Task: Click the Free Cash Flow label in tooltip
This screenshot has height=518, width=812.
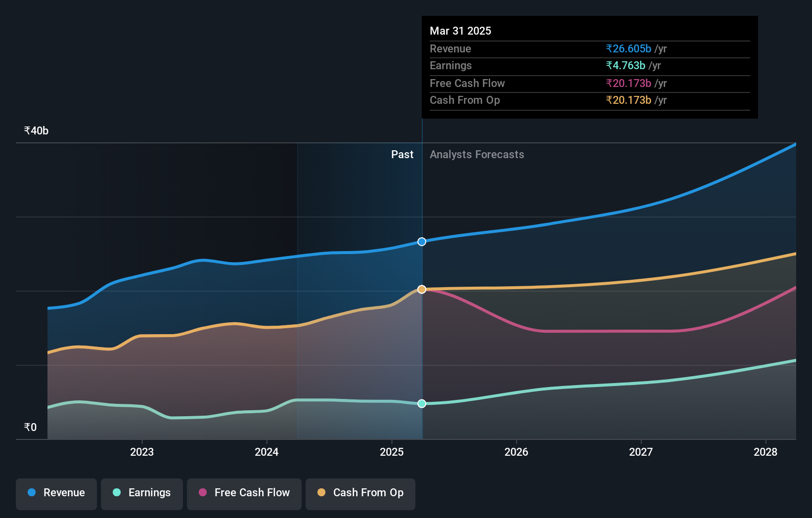Action: (x=467, y=83)
